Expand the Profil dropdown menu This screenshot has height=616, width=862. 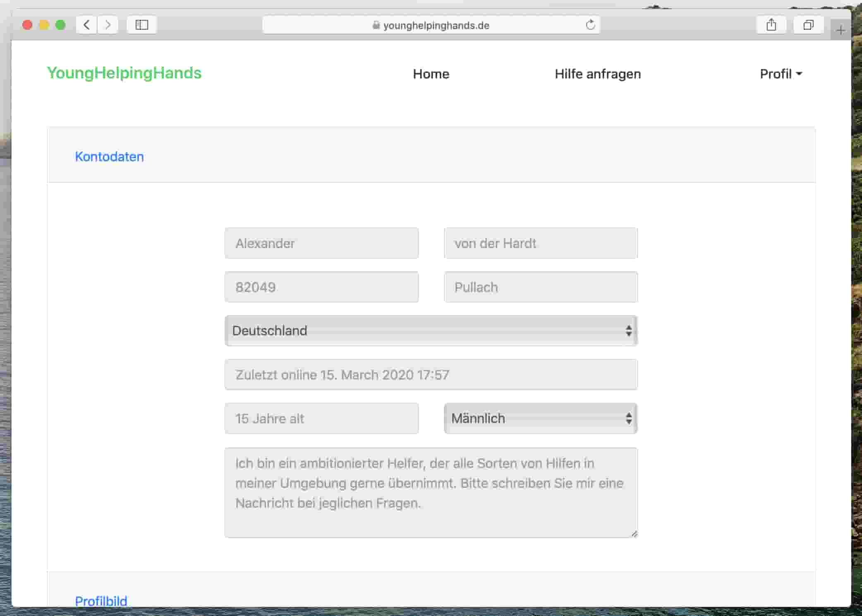coord(780,74)
